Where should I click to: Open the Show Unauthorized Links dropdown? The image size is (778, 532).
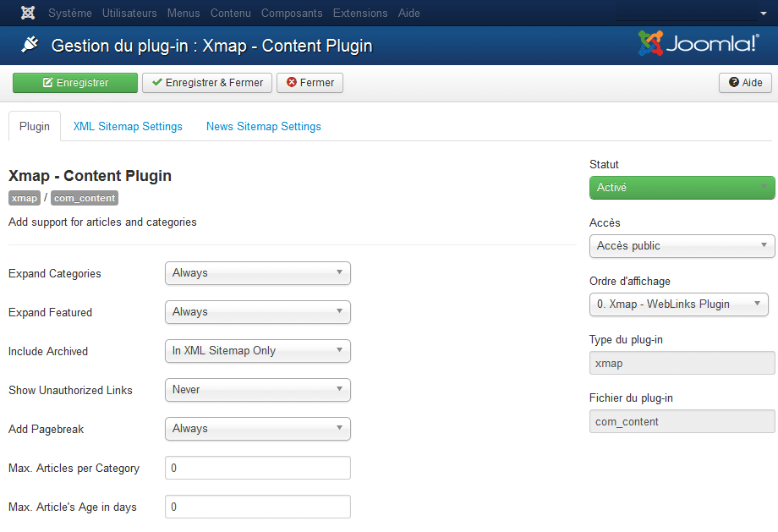tap(257, 390)
